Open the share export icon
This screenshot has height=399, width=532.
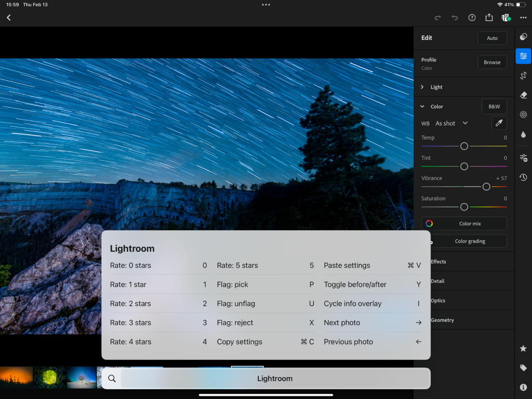click(x=489, y=17)
